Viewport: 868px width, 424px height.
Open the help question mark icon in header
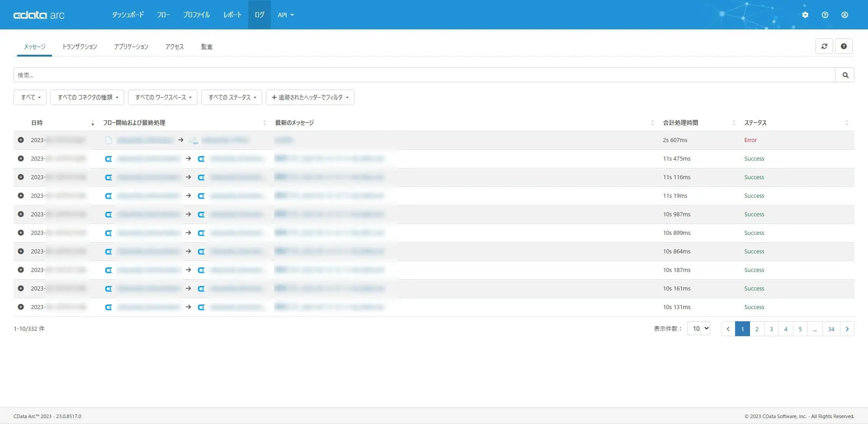(x=825, y=15)
